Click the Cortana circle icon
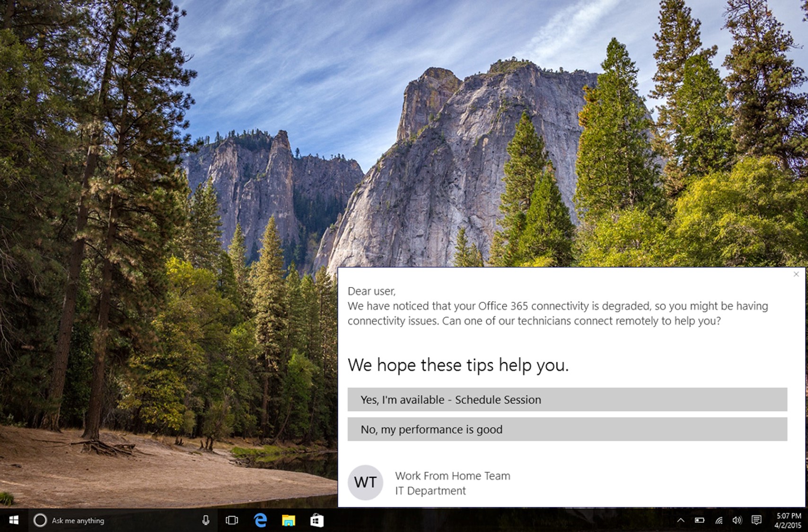The height and width of the screenshot is (532, 808). 40,520
